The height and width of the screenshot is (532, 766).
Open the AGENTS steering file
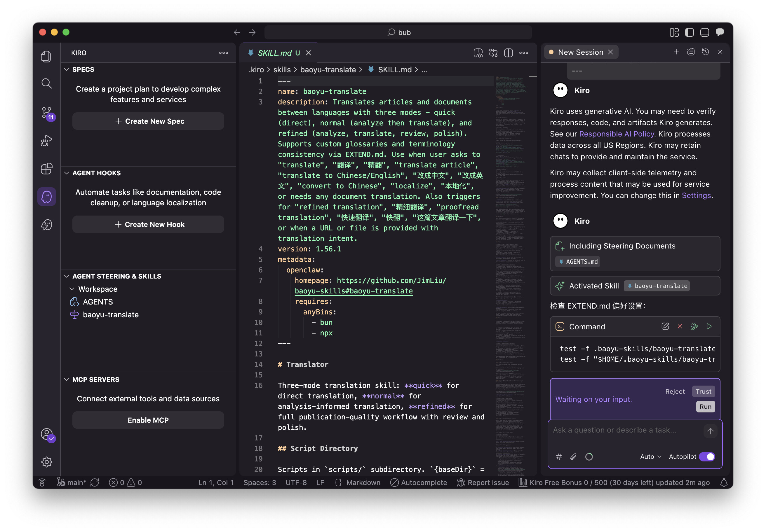tap(98, 302)
